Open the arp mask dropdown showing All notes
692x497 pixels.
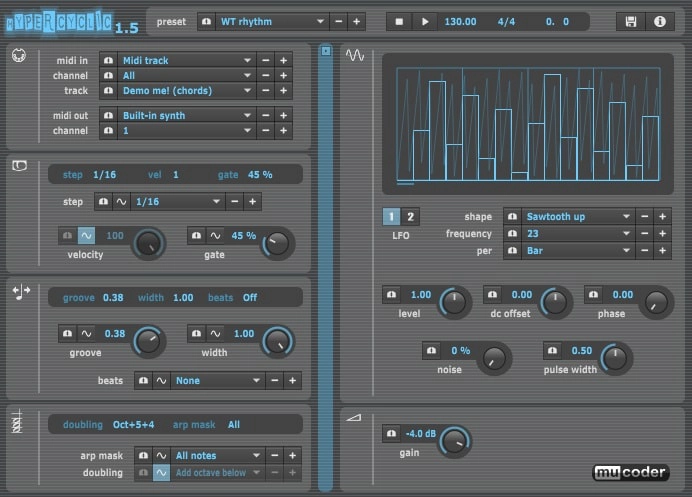coord(218,456)
